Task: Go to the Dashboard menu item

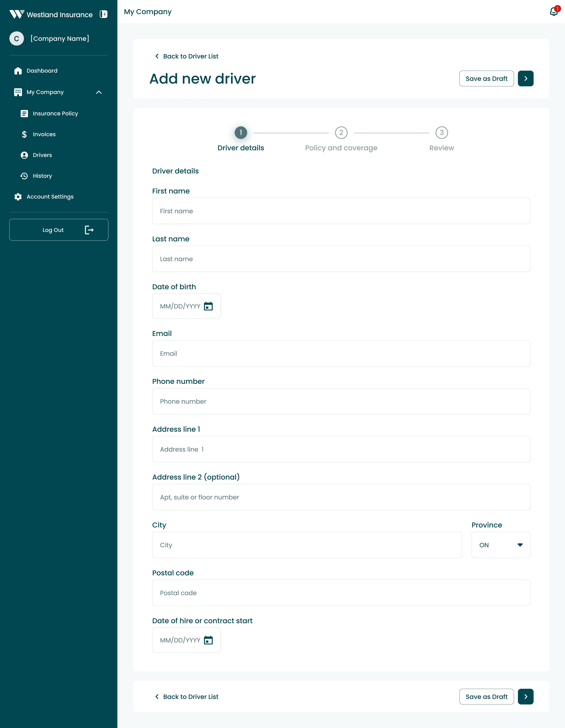Action: [x=42, y=71]
